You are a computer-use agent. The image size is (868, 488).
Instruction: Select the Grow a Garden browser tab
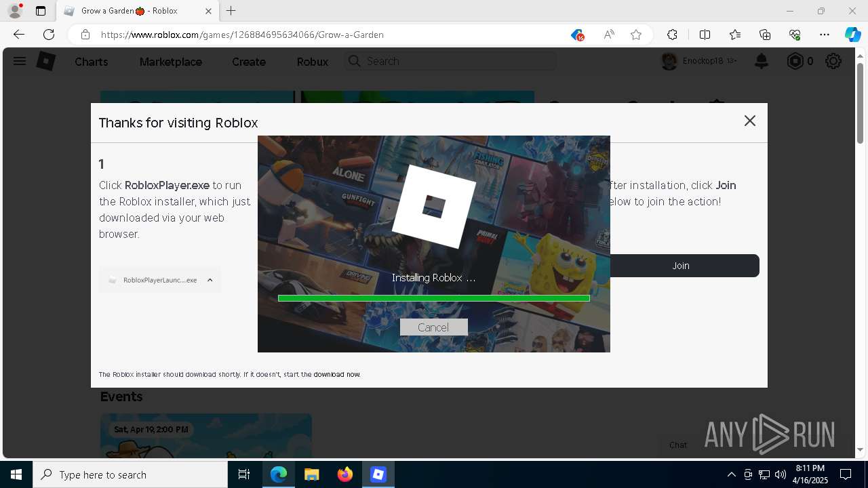pos(138,11)
